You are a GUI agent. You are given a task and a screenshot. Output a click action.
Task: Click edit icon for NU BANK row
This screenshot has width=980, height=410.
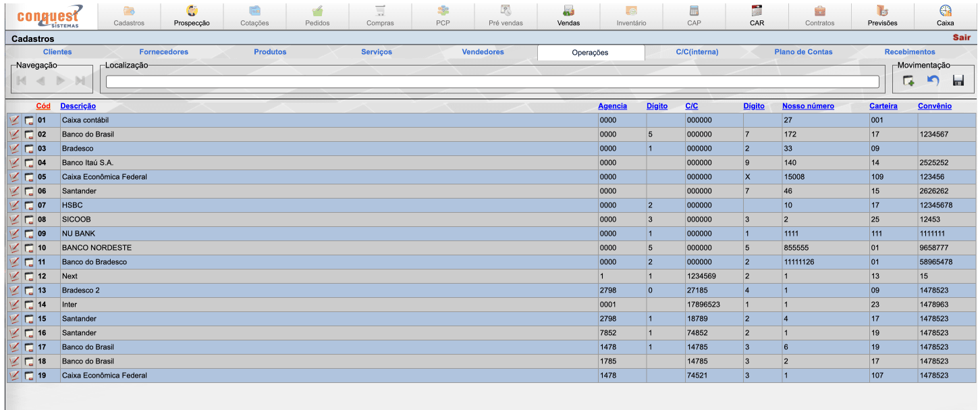point(14,234)
